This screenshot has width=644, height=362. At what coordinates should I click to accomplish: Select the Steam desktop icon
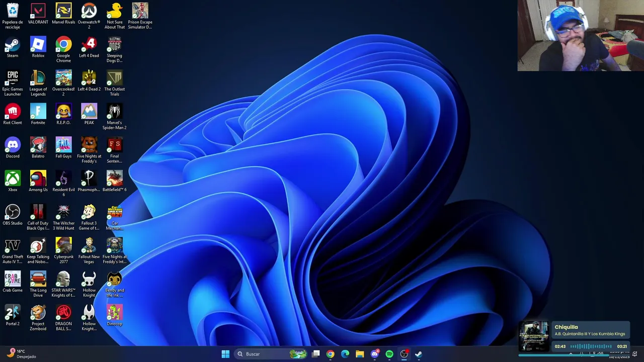pos(13,47)
